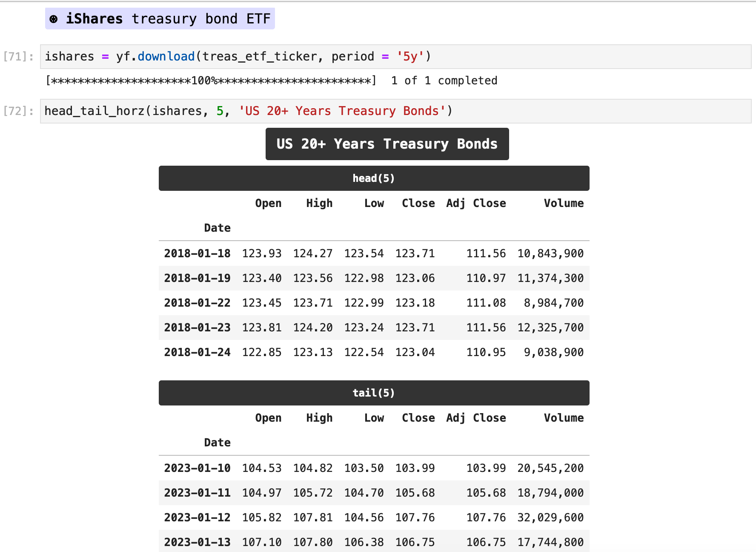Click the row date 2023-01-13
The height and width of the screenshot is (552, 756).
197,543
